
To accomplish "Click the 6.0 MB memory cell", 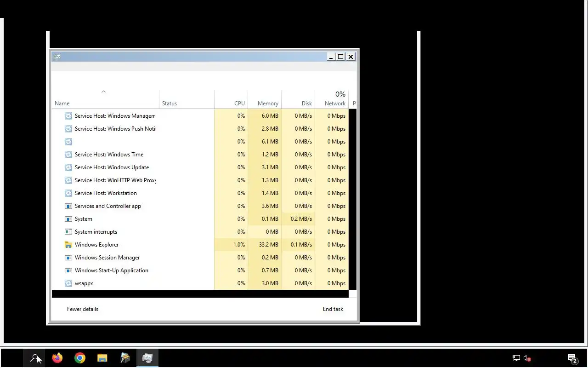I will pos(265,116).
